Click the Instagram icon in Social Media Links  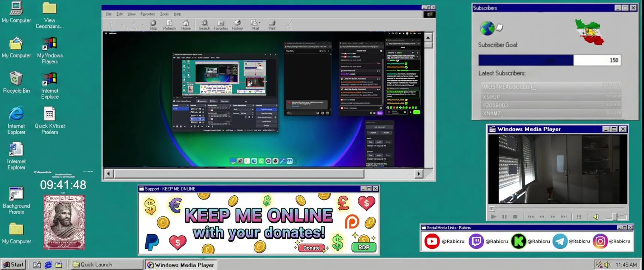(x=600, y=241)
